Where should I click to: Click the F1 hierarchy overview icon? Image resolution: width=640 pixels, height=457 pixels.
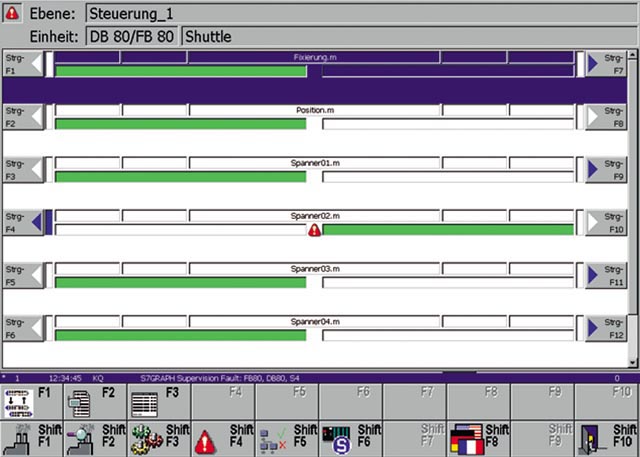coord(19,402)
